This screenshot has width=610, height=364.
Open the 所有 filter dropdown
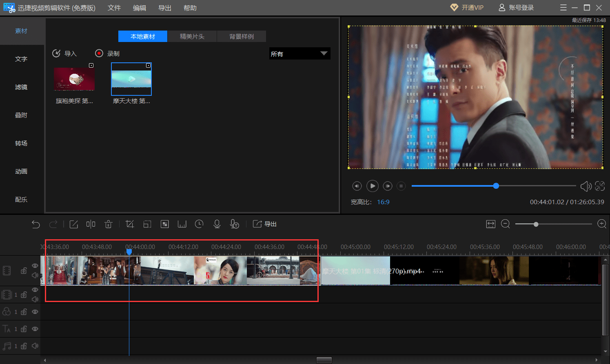299,53
